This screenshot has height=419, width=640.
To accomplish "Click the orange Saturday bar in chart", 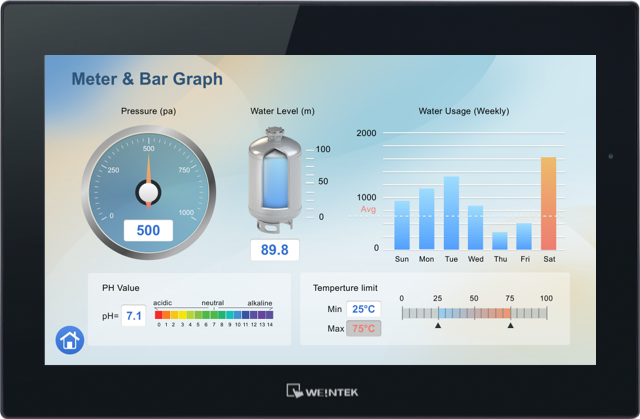I will 548,203.
